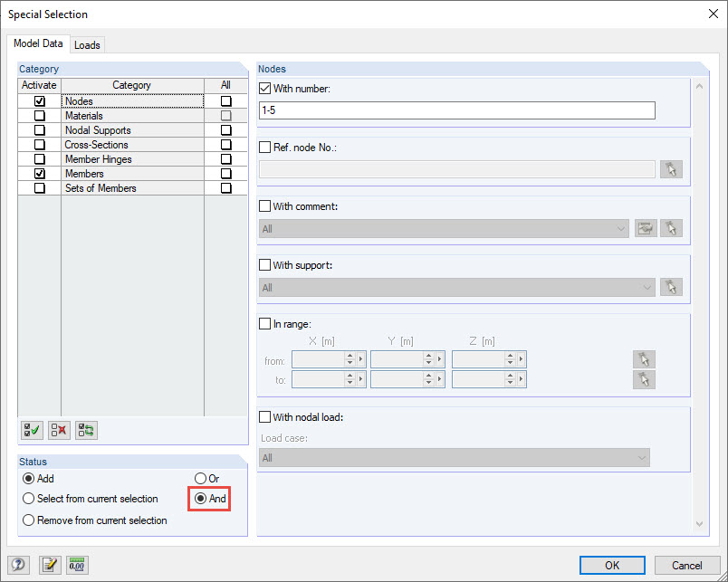Viewport: 728px width, 582px height.
Task: Dismiss the dialog via Cancel
Action: [687, 565]
